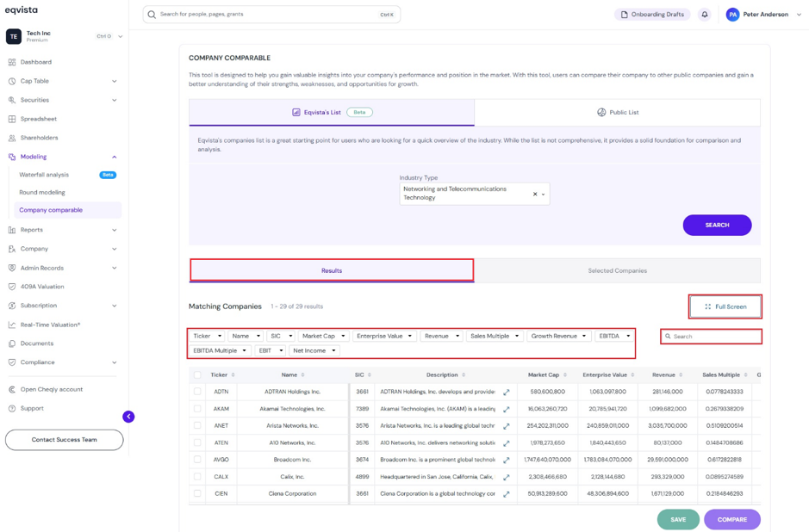Expand AVGO description with arrow icon
This screenshot has width=809, height=532.
click(506, 460)
